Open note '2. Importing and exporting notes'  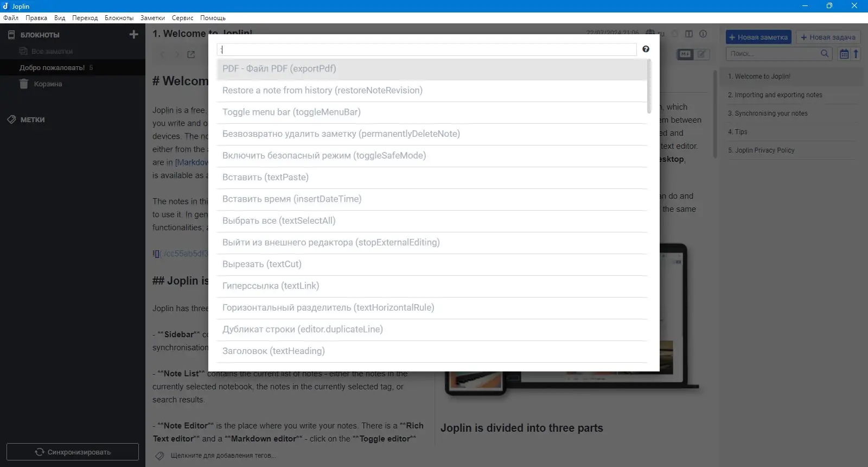[792, 95]
